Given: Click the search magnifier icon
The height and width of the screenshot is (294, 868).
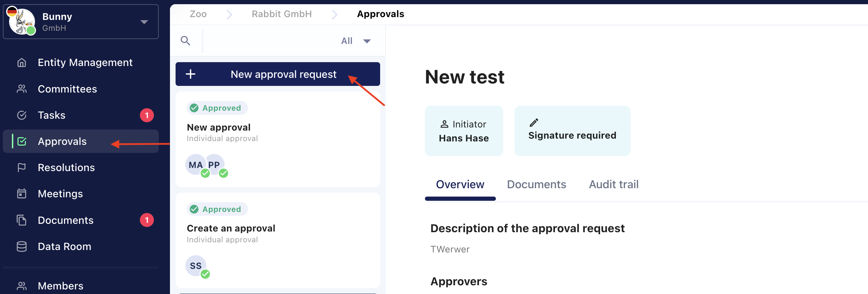Looking at the screenshot, I should pos(185,41).
